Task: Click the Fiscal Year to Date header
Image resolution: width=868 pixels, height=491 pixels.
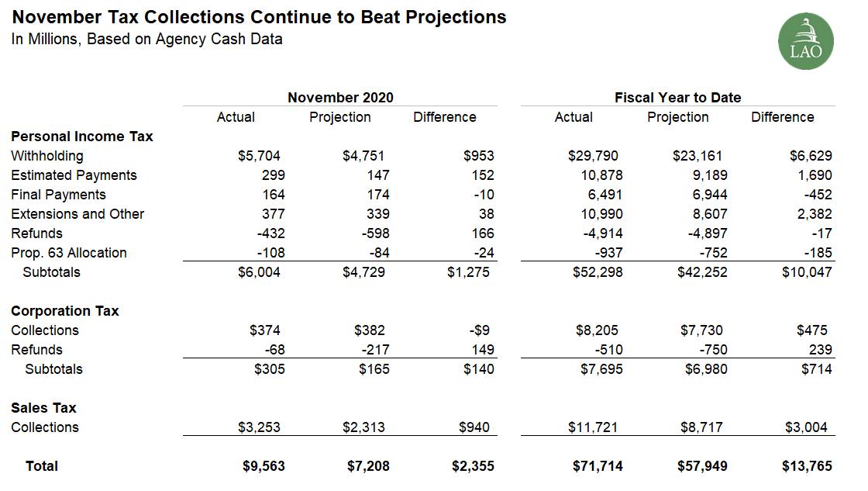Action: (677, 98)
